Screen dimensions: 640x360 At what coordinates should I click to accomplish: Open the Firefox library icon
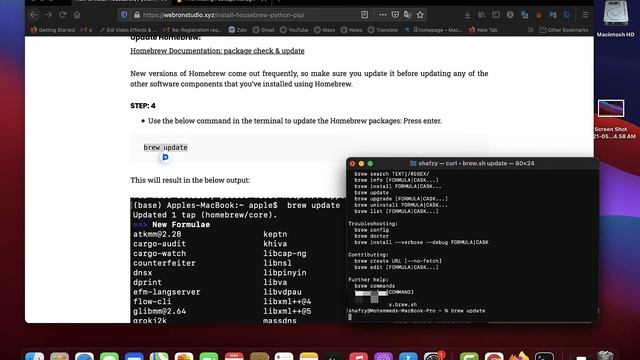click(482, 15)
